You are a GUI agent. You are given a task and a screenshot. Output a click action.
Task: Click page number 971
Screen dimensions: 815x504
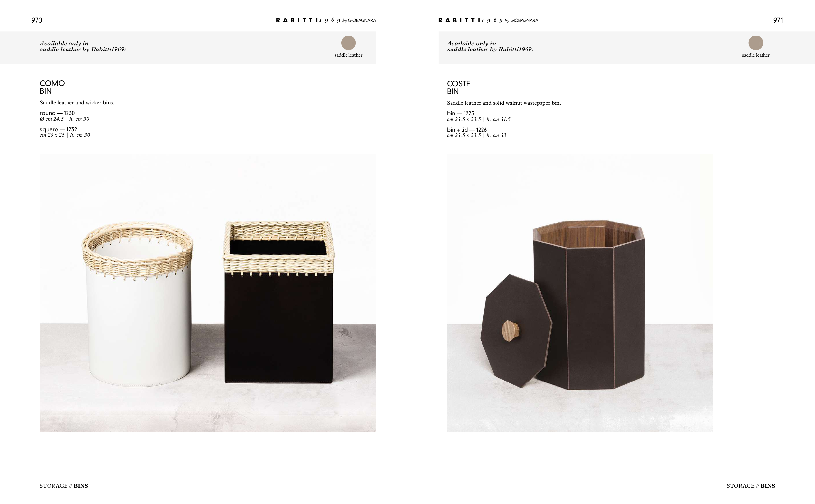[778, 20]
